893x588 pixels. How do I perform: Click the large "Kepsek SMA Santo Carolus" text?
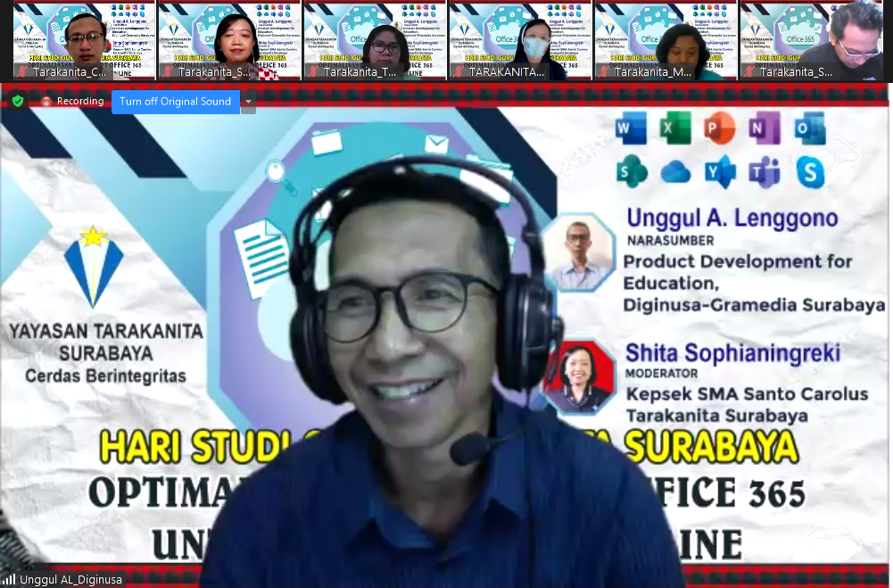coord(748,394)
